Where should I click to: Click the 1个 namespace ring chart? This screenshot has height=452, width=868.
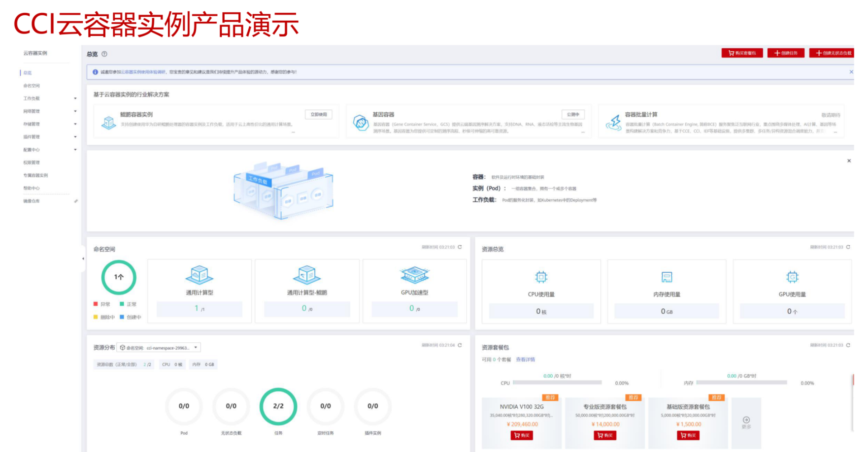[119, 277]
